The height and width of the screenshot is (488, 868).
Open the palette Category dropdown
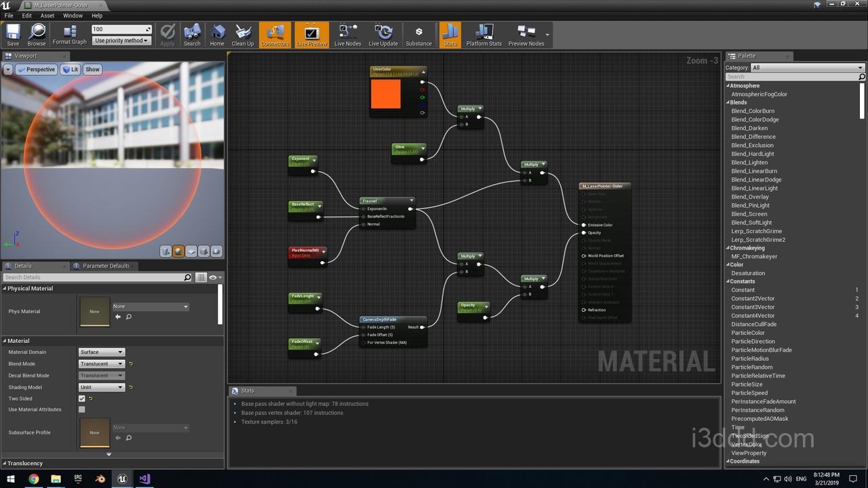click(807, 68)
